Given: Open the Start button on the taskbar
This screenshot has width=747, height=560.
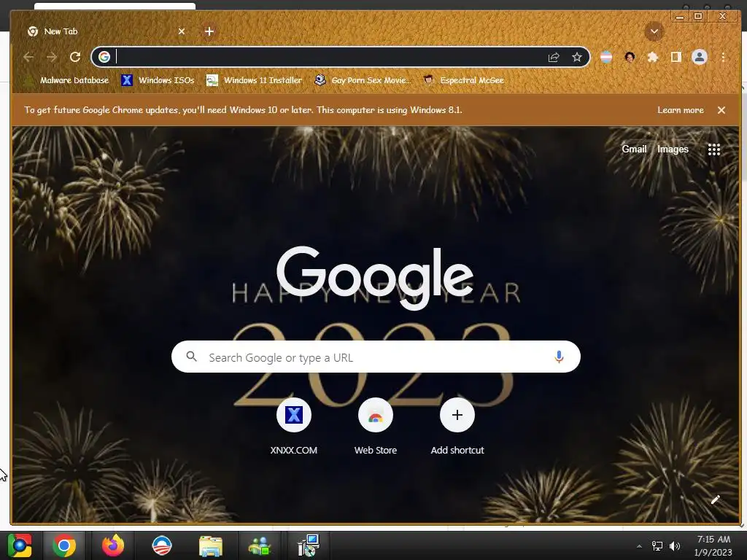Looking at the screenshot, I should coord(20,545).
